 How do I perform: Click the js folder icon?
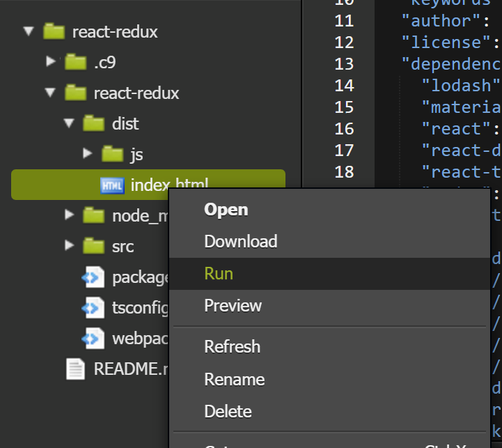pyautogui.click(x=112, y=154)
